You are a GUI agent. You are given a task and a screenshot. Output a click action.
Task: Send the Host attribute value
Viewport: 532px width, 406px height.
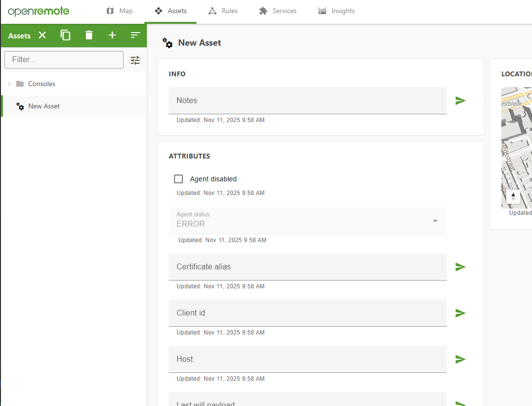coord(460,359)
